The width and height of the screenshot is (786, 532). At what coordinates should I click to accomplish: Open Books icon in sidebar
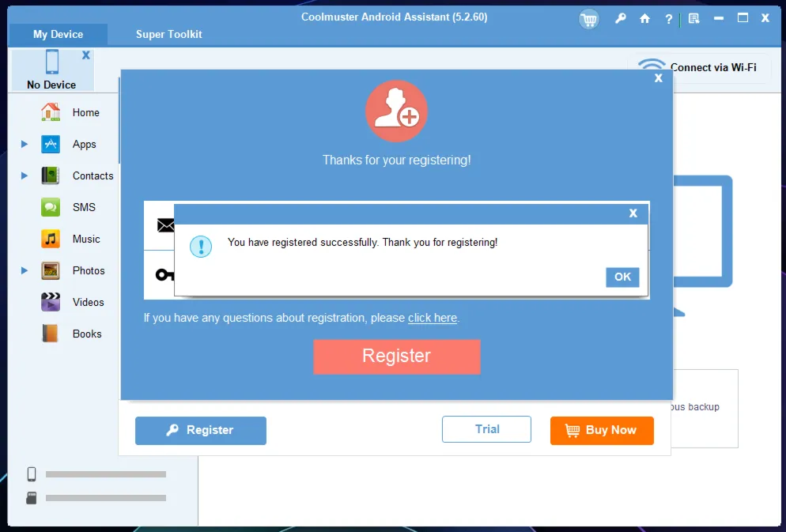click(51, 334)
